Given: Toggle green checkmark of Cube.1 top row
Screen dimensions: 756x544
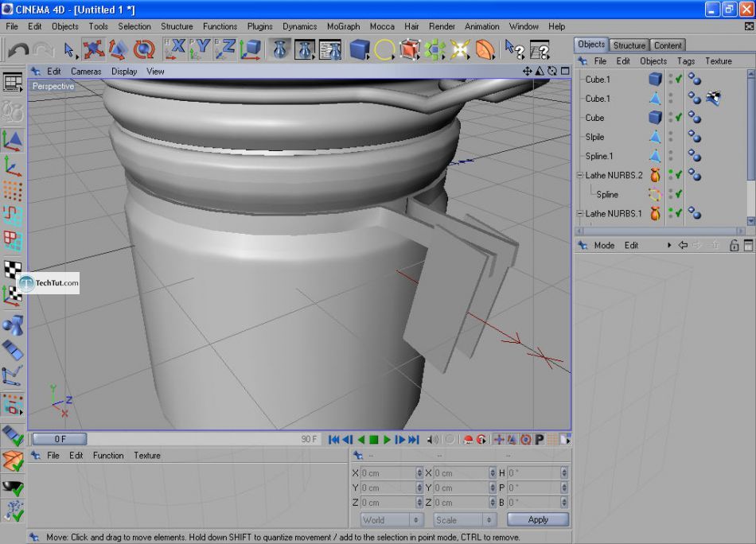Looking at the screenshot, I should coord(679,79).
